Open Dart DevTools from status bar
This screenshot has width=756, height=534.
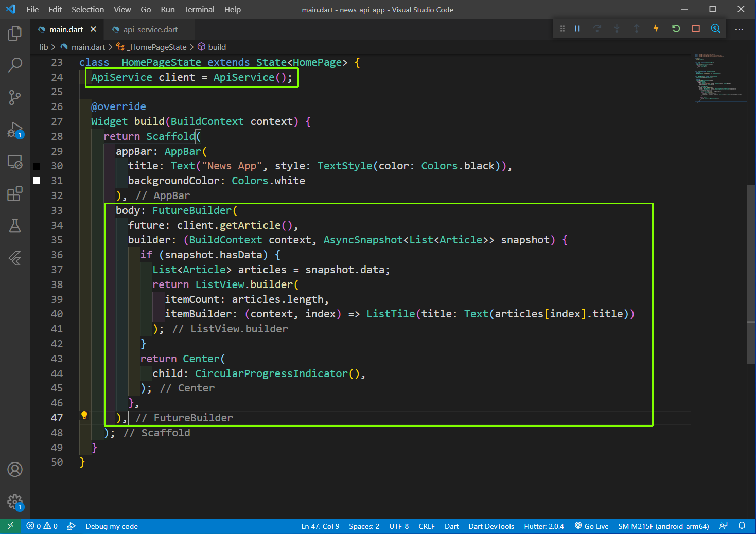[491, 526]
